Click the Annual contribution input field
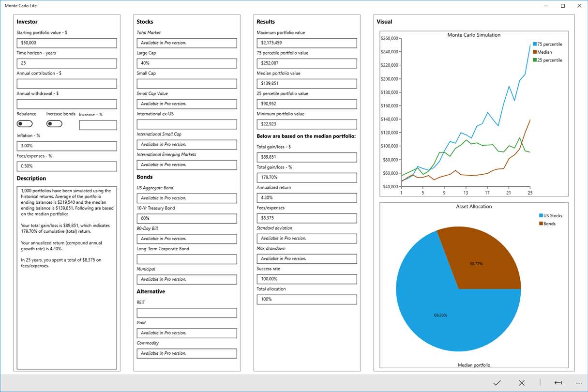588x392 pixels. click(67, 84)
